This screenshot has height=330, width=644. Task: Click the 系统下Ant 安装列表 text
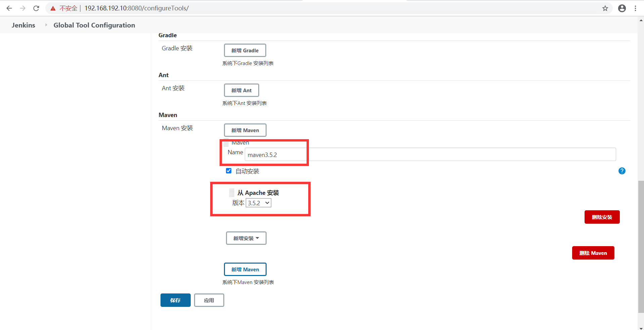[x=244, y=103]
